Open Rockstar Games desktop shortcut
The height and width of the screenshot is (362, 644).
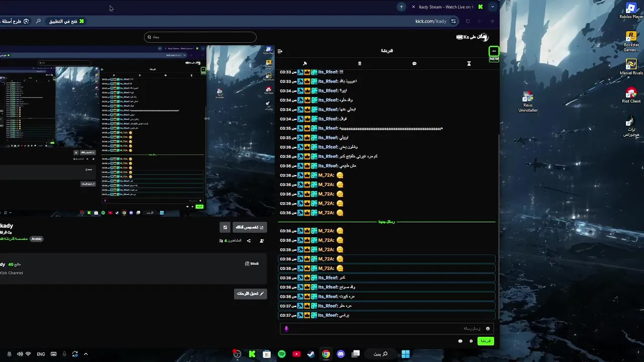(x=631, y=41)
